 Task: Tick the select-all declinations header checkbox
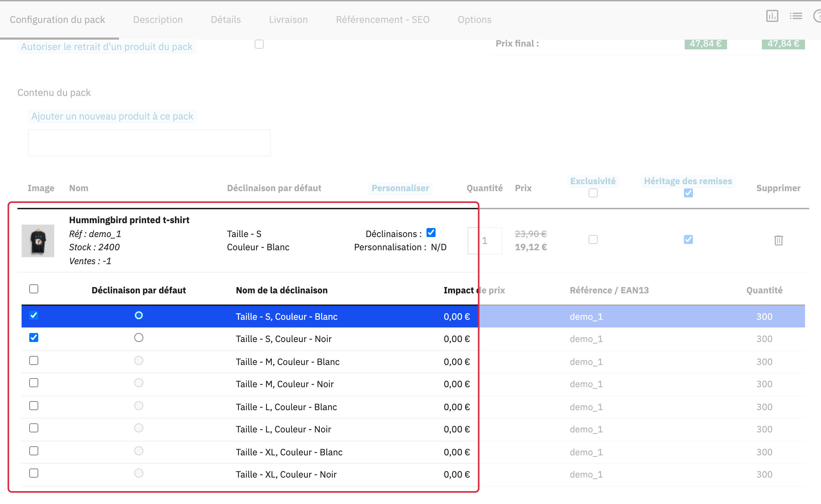click(34, 289)
